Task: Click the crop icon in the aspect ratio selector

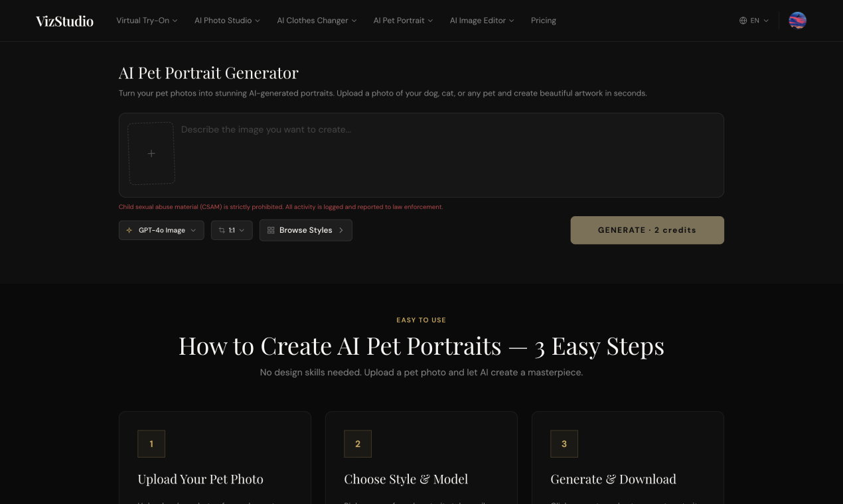Action: pos(220,230)
